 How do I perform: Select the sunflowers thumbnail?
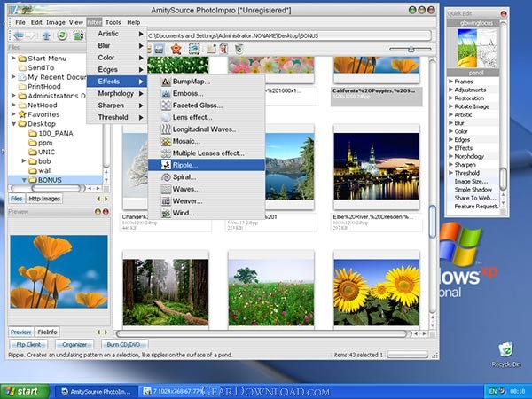[x=376, y=291]
